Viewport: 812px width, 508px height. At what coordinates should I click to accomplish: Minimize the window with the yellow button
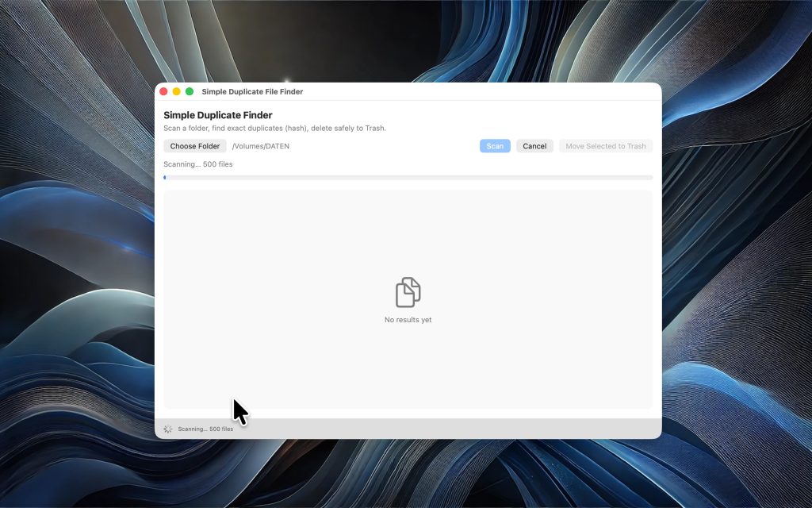(x=177, y=92)
